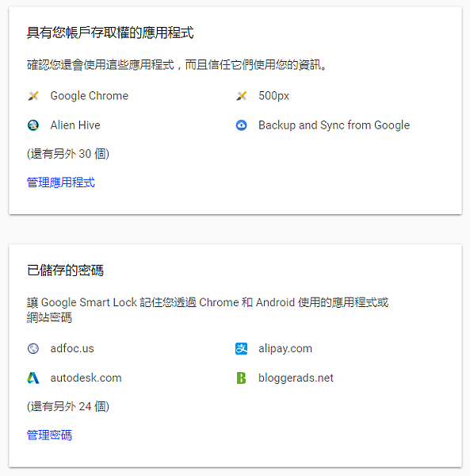This screenshot has height=476, width=470.
Task: Select the Google Chrome app name
Action: click(90, 96)
